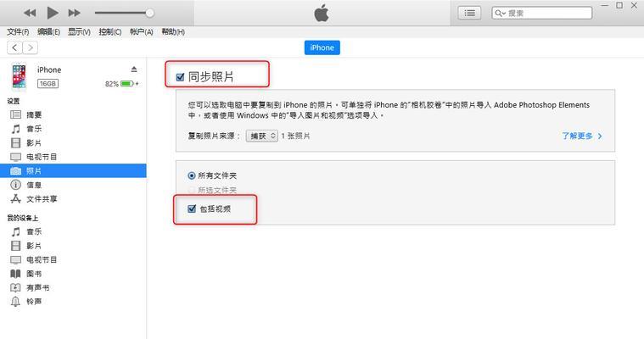Open 铃声 under 我的设备上

(34, 302)
